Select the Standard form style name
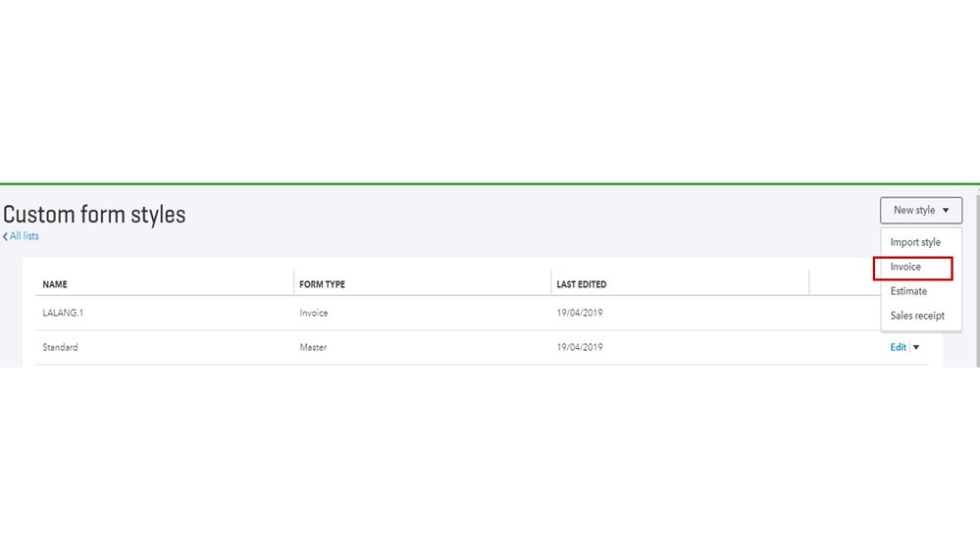The width and height of the screenshot is (980, 551). pos(61,347)
